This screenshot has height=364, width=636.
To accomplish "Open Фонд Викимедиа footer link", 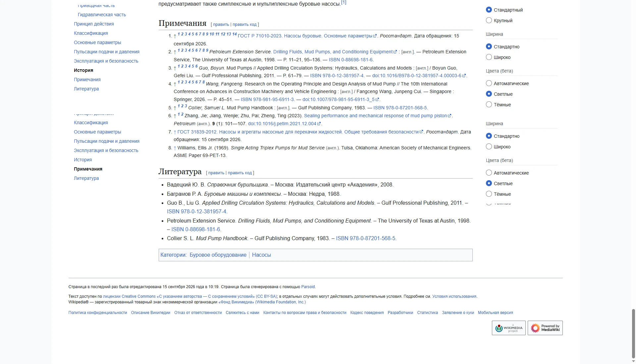I will point(262,302).
